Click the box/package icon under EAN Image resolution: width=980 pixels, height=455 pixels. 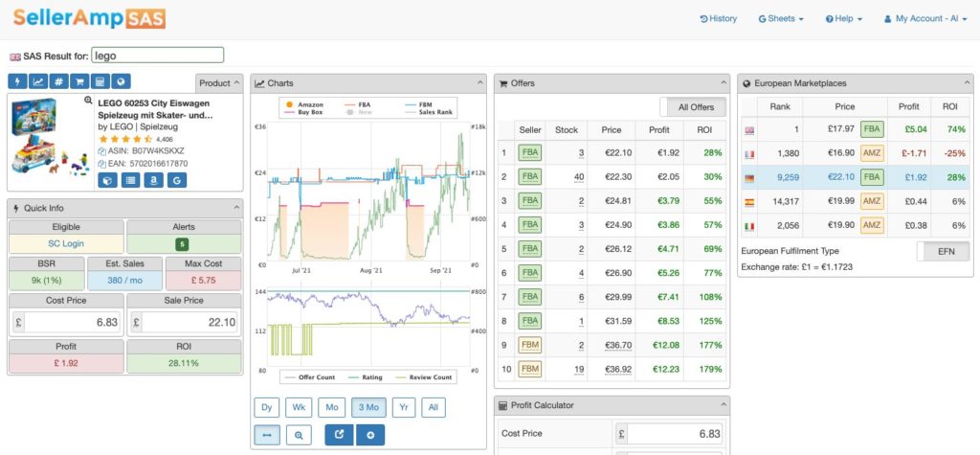tap(107, 180)
